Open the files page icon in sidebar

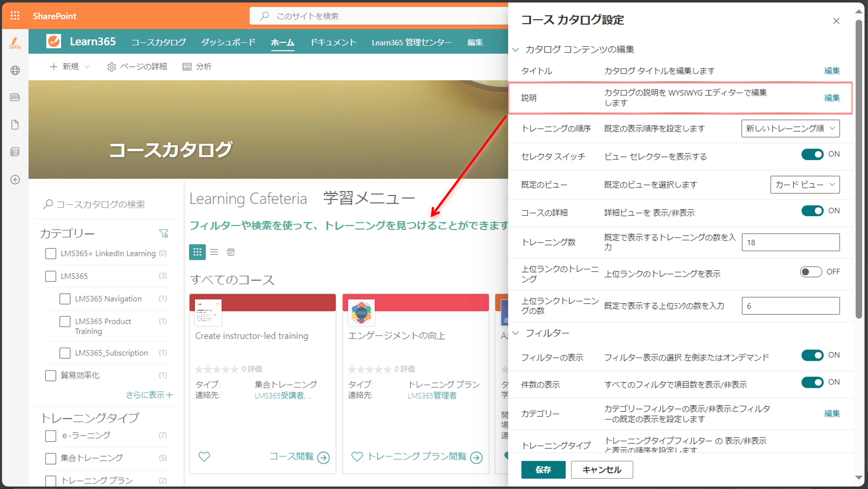tap(15, 125)
